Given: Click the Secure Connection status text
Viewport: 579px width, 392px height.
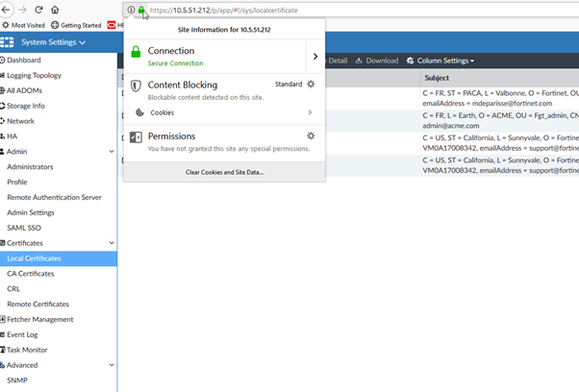Looking at the screenshot, I should coord(175,63).
